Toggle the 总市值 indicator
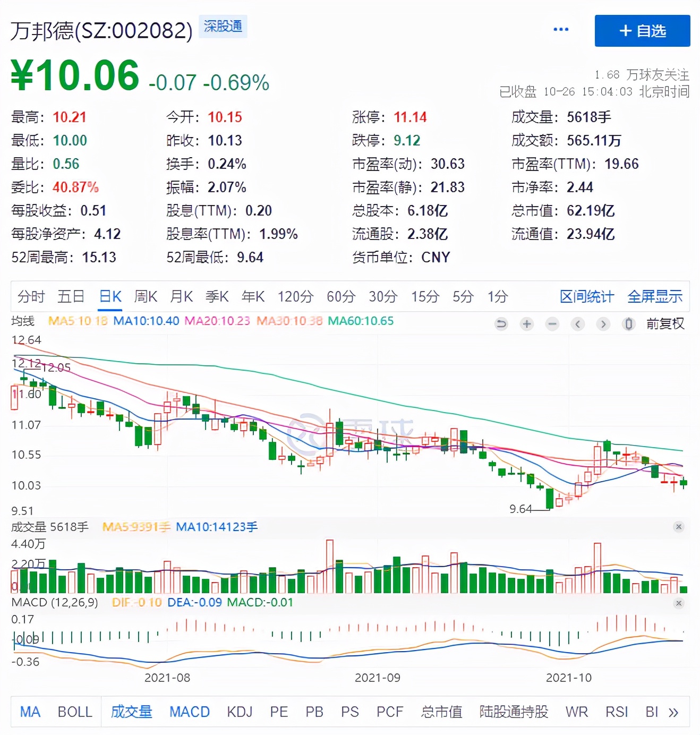Viewport: 700px width, 735px height. pyautogui.click(x=441, y=712)
